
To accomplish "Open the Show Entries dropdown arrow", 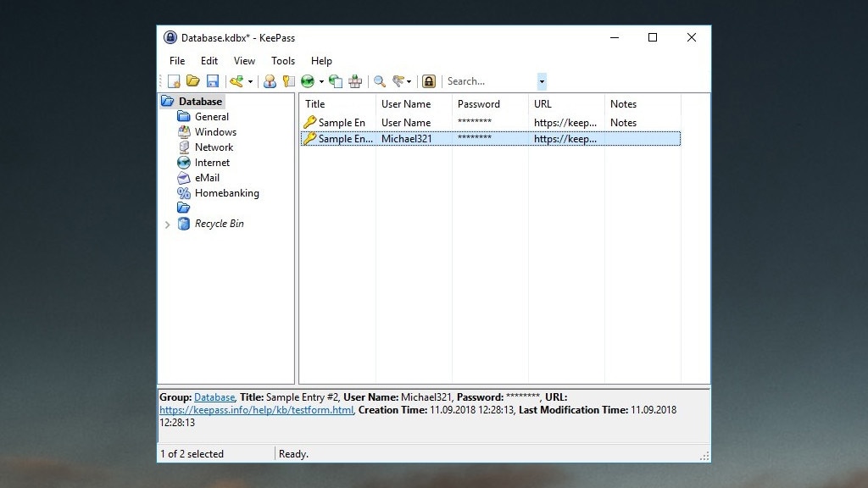I will (x=409, y=82).
